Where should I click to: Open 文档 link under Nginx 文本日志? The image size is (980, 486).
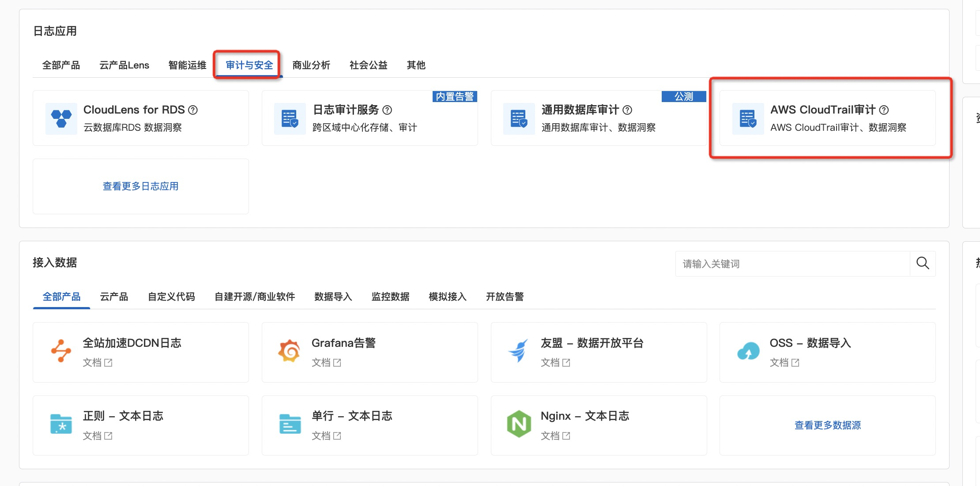550,436
